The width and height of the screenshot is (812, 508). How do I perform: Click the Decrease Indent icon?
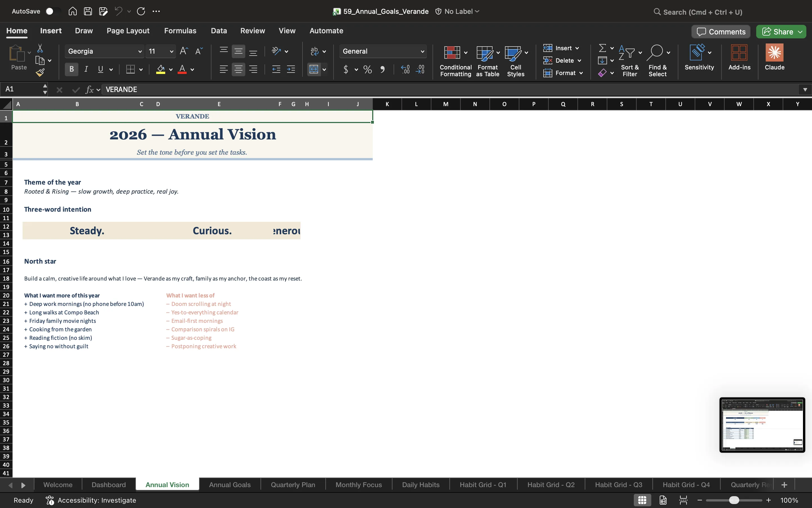pos(276,69)
